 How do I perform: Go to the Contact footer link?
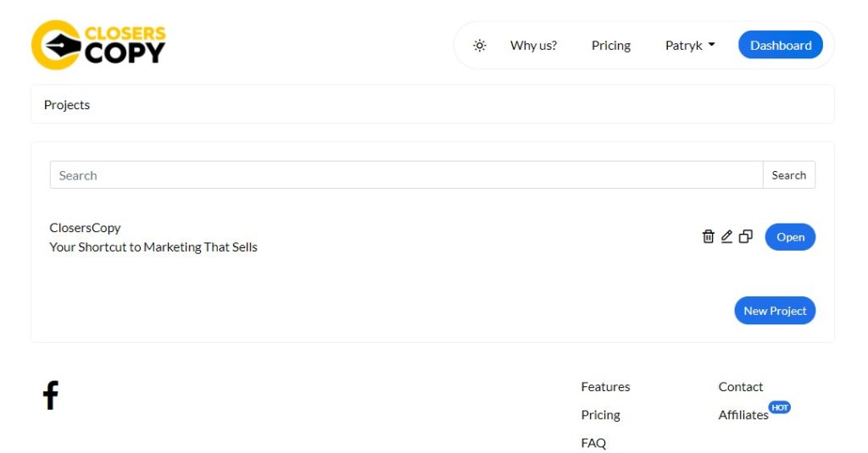[740, 387]
